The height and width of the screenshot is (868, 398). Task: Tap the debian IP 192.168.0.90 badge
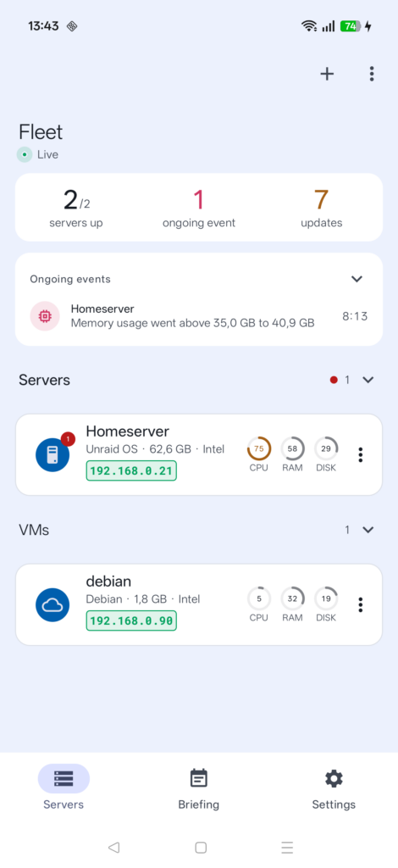click(131, 621)
